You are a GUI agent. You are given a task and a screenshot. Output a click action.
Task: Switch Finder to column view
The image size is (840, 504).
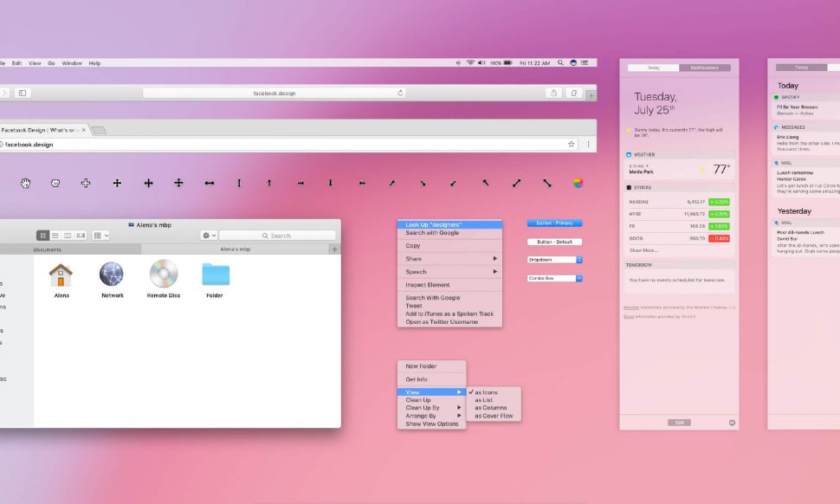tap(68, 236)
